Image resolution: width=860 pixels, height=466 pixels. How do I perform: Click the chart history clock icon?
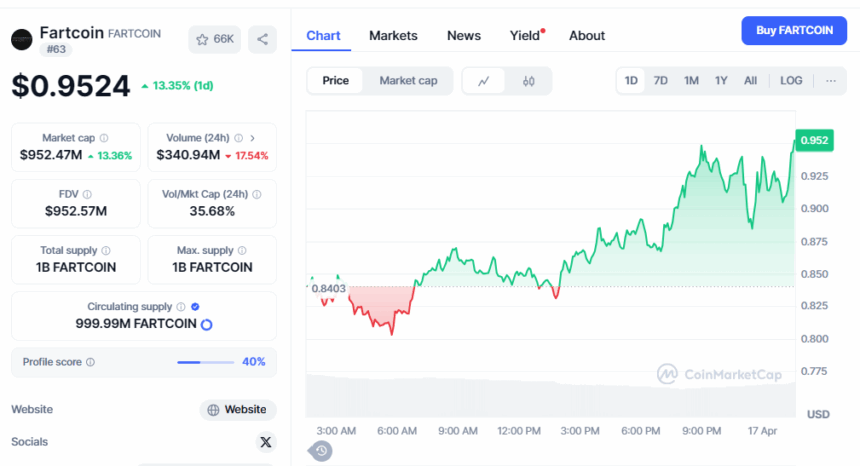[321, 451]
